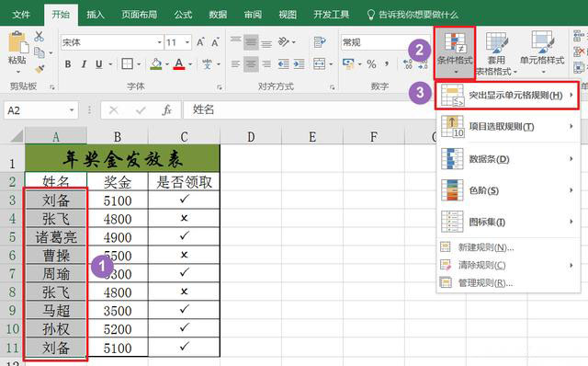Apply the red font color

pos(179,64)
